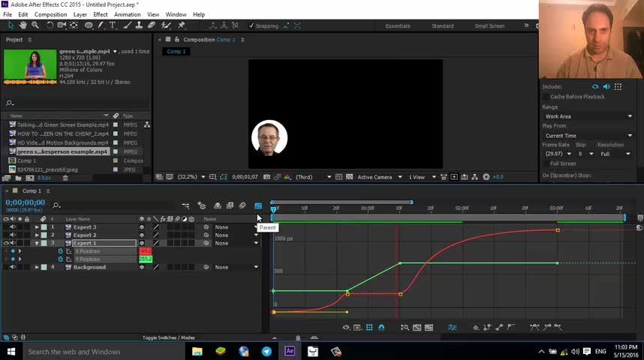Image resolution: width=644 pixels, height=360 pixels.
Task: Toggle Y Position stopwatch
Action: click(x=60, y=259)
